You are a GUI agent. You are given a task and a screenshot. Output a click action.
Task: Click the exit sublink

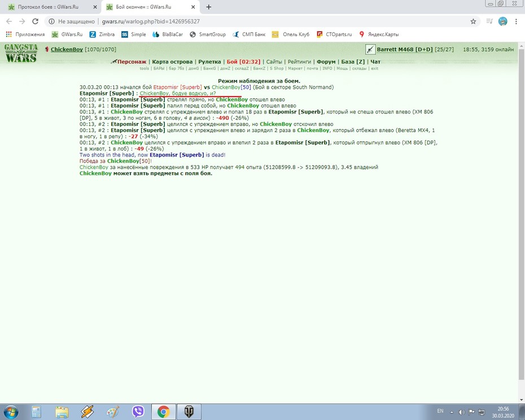pos(375,68)
